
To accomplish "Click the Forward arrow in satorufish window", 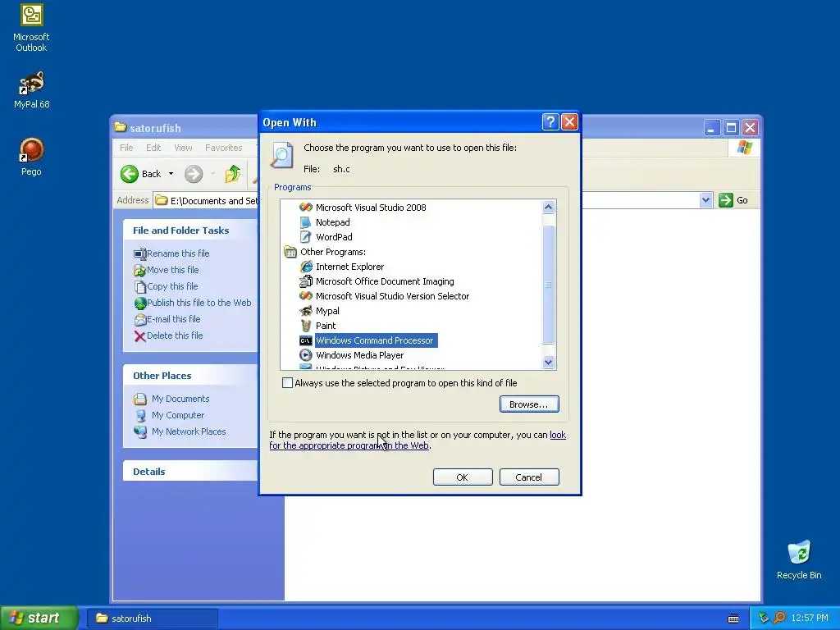I will pos(194,174).
